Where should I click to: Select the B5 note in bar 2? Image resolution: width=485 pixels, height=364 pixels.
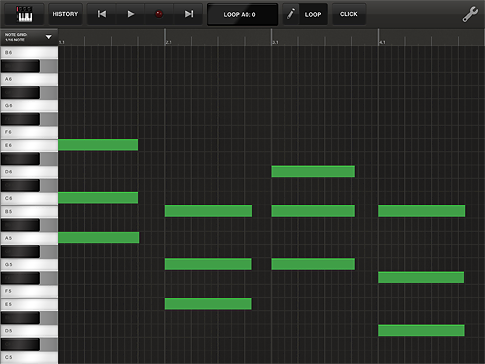tap(208, 211)
